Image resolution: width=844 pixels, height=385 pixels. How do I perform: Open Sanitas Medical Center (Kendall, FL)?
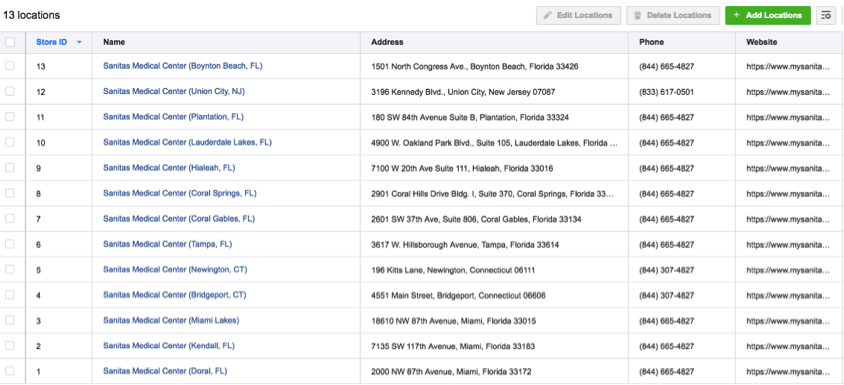point(169,346)
